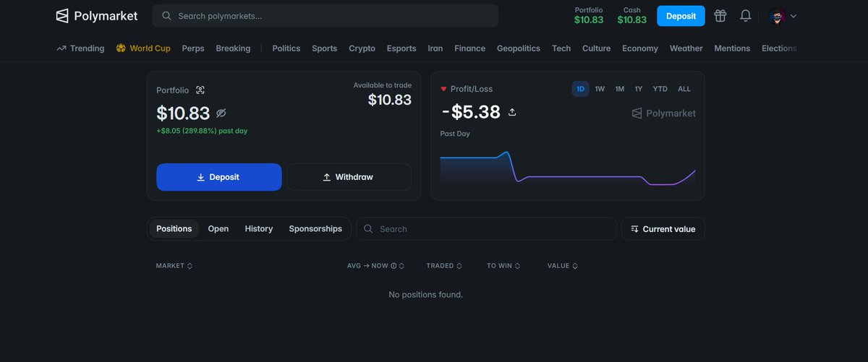868x362 pixels.
Task: Click the profile avatar
Action: [x=777, y=16]
